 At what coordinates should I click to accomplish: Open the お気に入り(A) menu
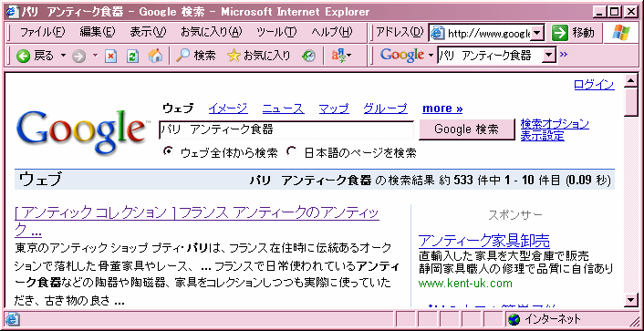point(211,32)
